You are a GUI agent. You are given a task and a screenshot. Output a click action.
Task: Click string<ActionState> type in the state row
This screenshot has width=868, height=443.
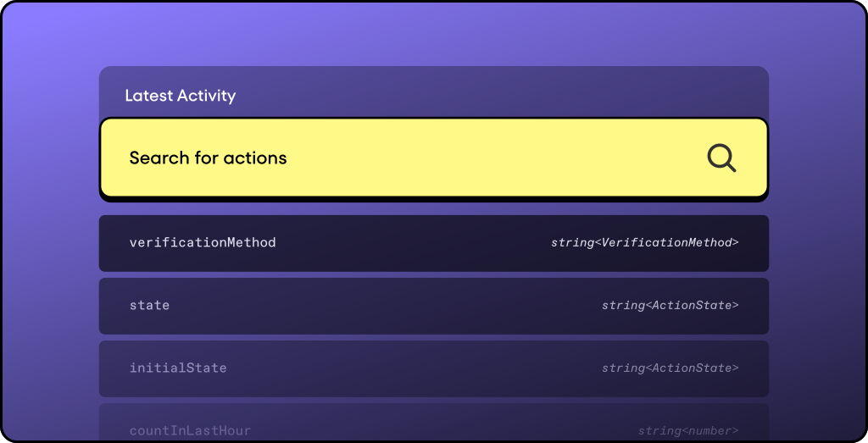coord(670,305)
